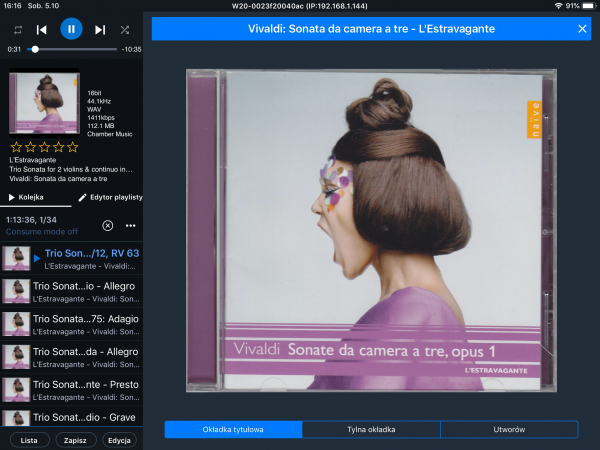Toggle shuffle playback icon

pyautogui.click(x=125, y=30)
